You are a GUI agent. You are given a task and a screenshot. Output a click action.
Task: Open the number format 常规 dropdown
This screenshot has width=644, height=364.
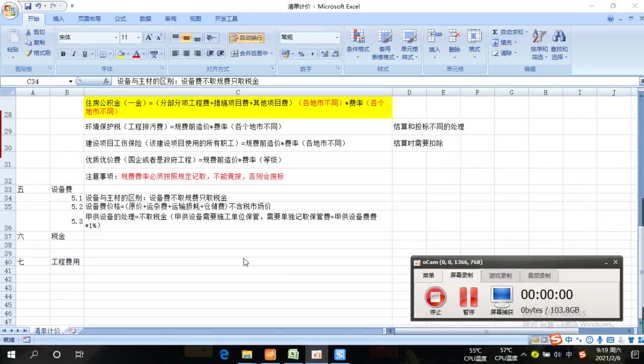(337, 37)
